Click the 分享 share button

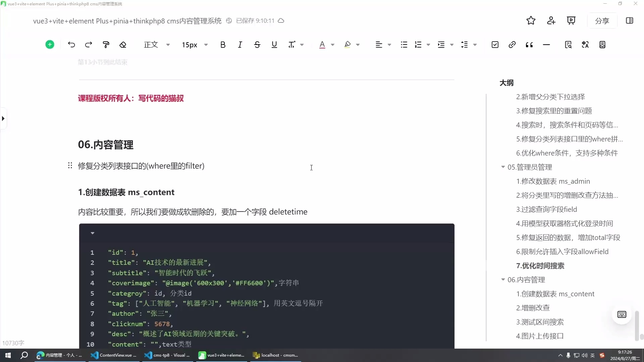[x=602, y=20]
